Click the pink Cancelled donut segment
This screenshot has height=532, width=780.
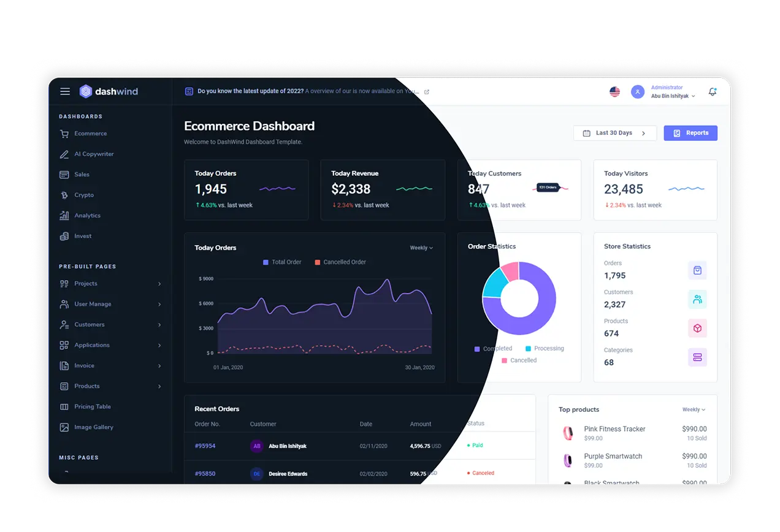tap(511, 270)
